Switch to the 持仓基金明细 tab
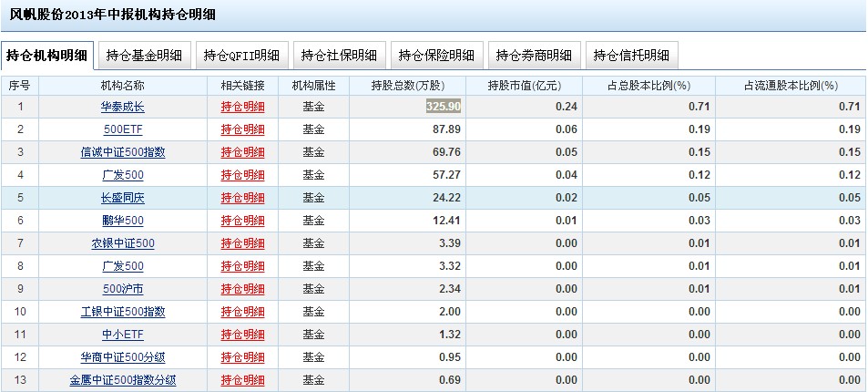 (144, 55)
